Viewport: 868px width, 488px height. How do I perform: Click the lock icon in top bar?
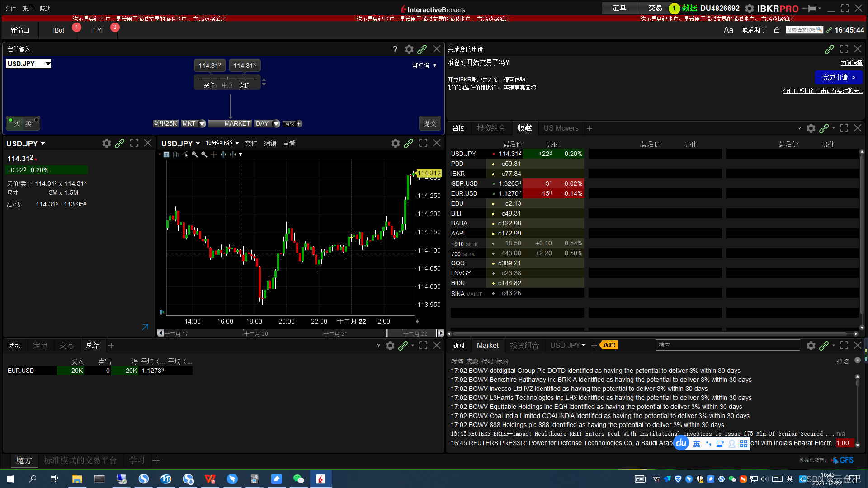coord(777,30)
